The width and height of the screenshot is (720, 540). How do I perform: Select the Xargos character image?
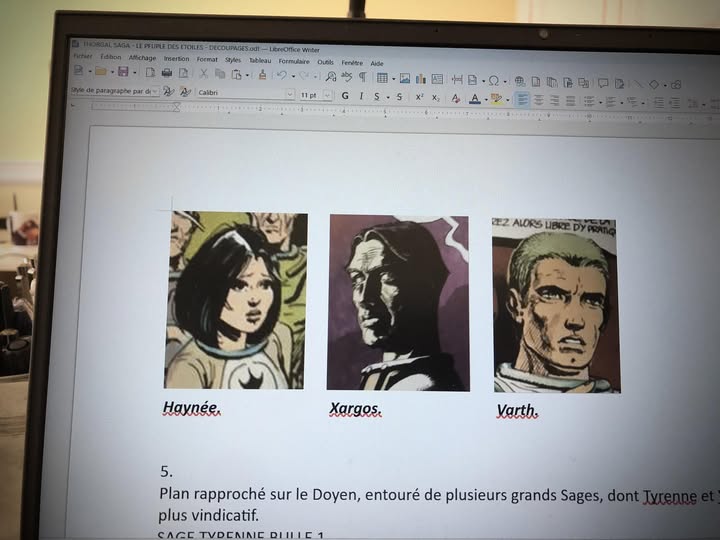pyautogui.click(x=397, y=302)
